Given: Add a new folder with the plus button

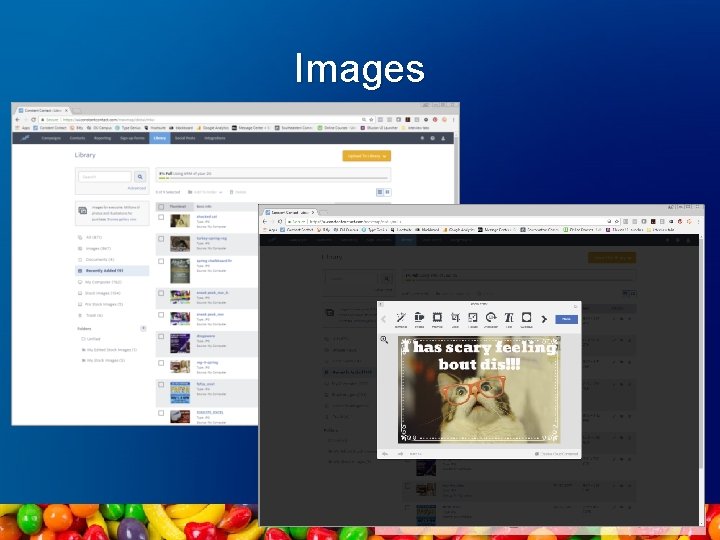Looking at the screenshot, I should click(143, 328).
